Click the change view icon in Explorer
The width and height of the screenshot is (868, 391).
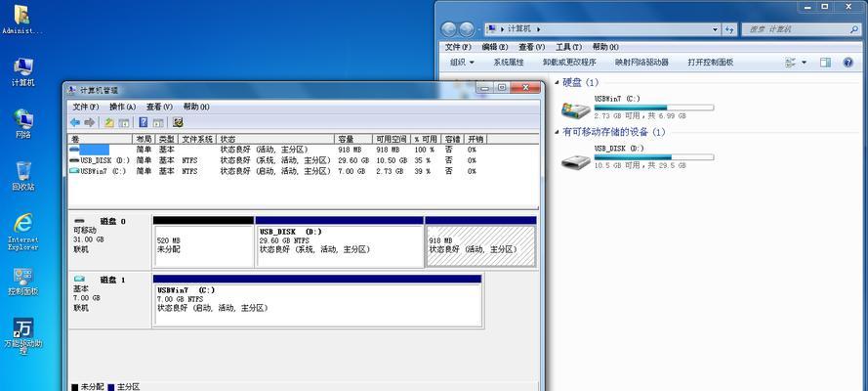pyautogui.click(x=791, y=63)
